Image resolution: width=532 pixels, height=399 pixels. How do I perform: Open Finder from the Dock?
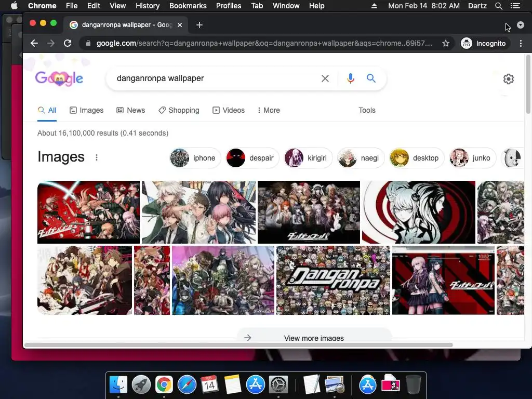coord(118,385)
